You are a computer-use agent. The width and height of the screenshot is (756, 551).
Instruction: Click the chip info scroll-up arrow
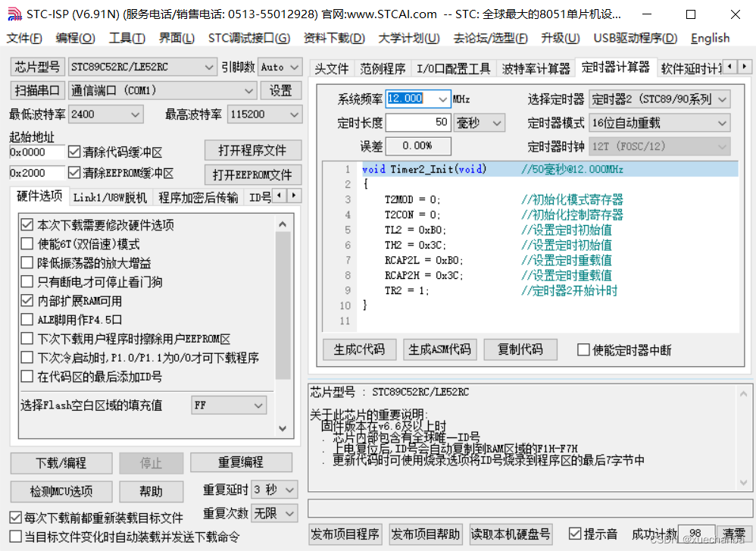coord(743,394)
